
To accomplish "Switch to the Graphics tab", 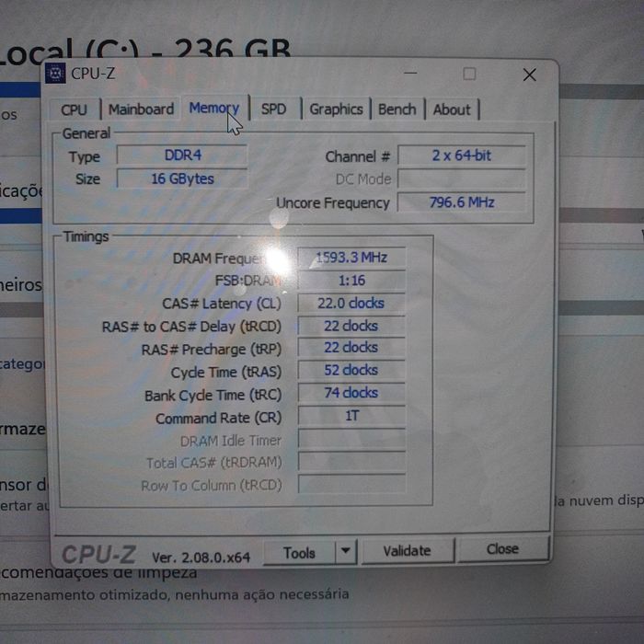I will coord(336,109).
